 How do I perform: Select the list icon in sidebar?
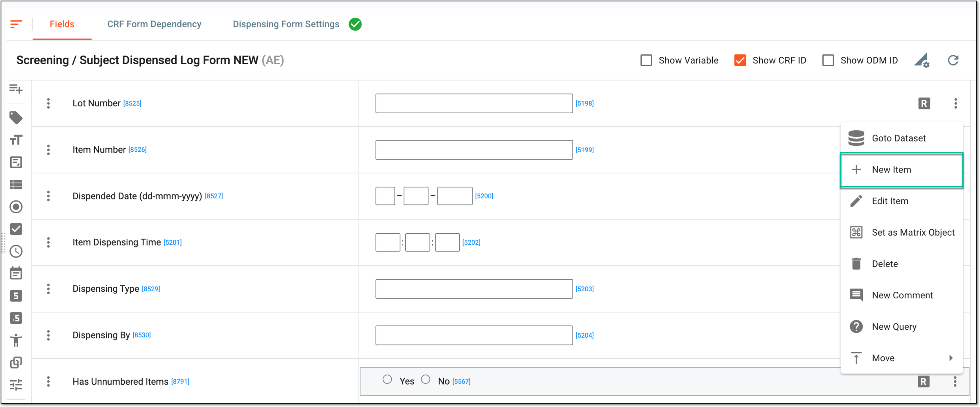16,184
